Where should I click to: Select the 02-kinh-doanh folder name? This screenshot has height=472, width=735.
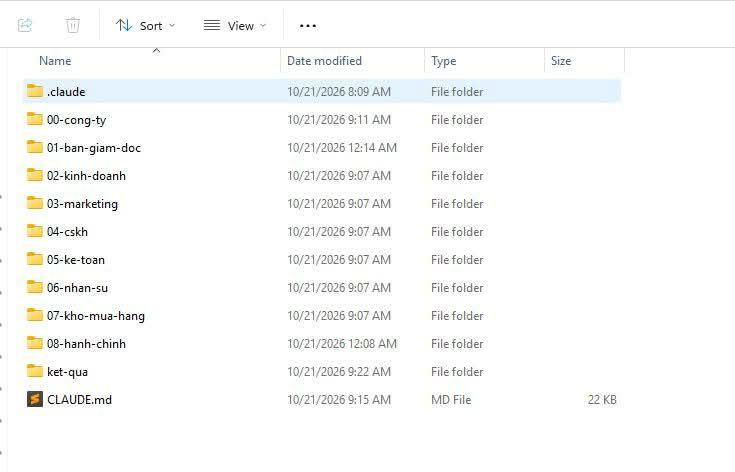click(86, 176)
